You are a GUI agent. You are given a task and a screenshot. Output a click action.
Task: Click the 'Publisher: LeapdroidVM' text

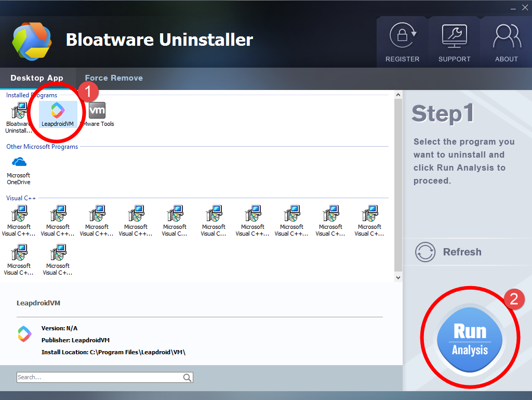pyautogui.click(x=75, y=340)
